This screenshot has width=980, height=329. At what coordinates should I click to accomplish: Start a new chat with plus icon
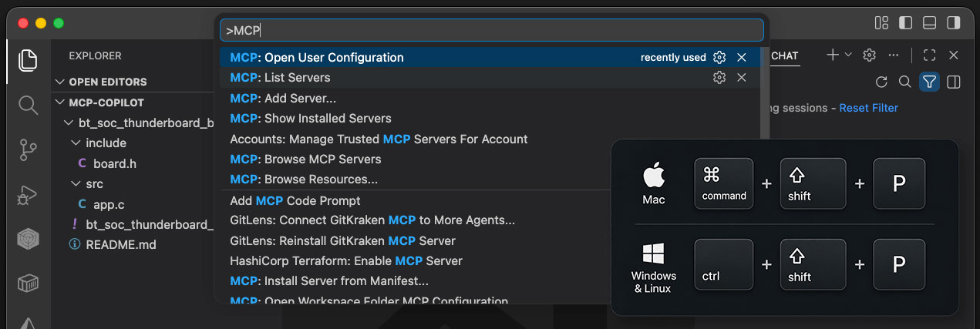pyautogui.click(x=833, y=55)
